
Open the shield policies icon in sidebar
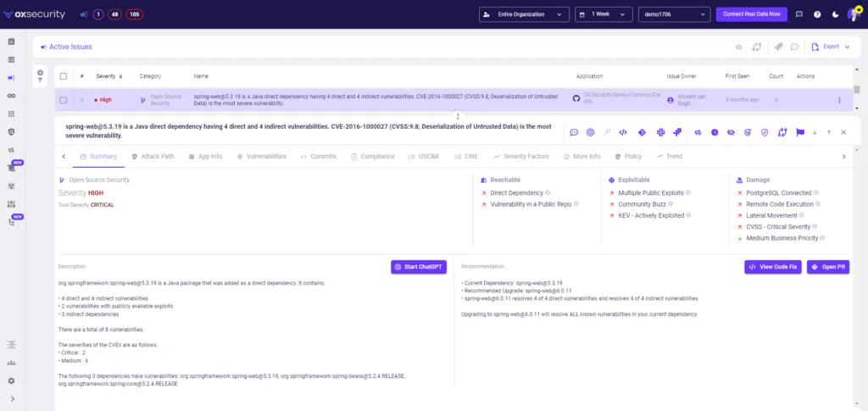[11, 131]
